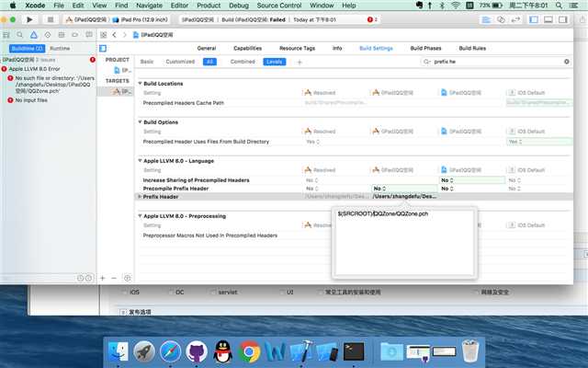The height and width of the screenshot is (368, 588).
Task: Open the Find navigator magnifier icon
Action: pos(20,35)
